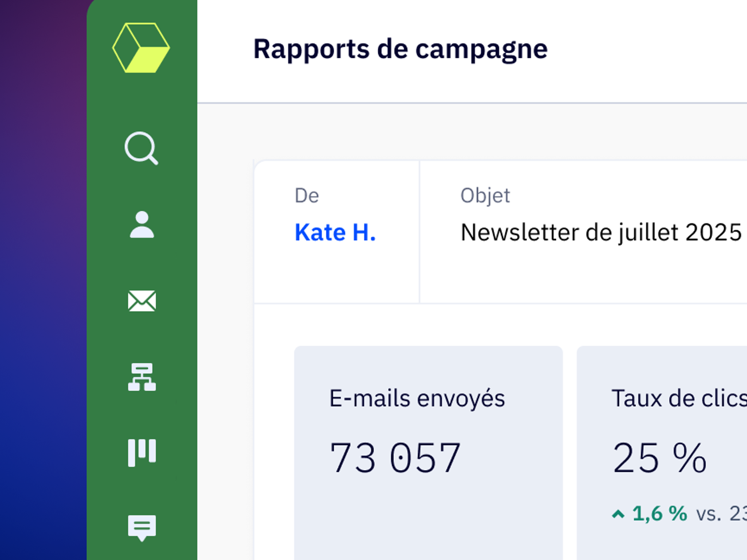The width and height of the screenshot is (747, 560).
Task: Click the green upward arrow trend indicator
Action: pyautogui.click(x=618, y=514)
